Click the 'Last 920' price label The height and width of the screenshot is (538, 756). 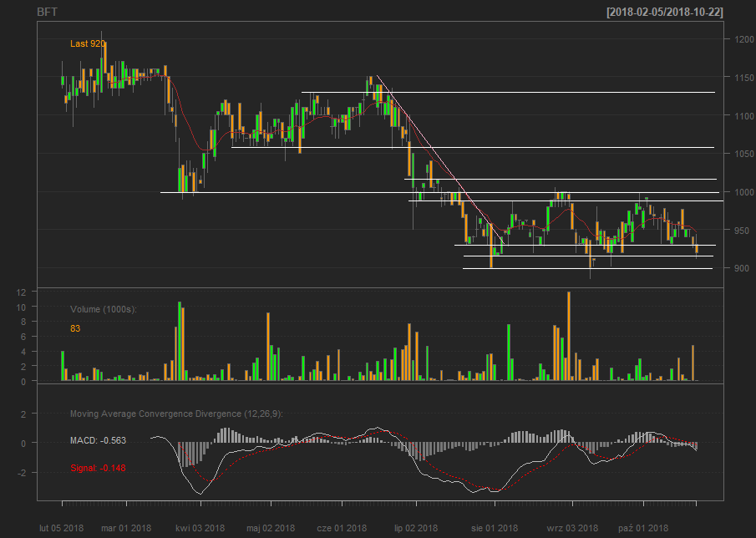(x=87, y=43)
